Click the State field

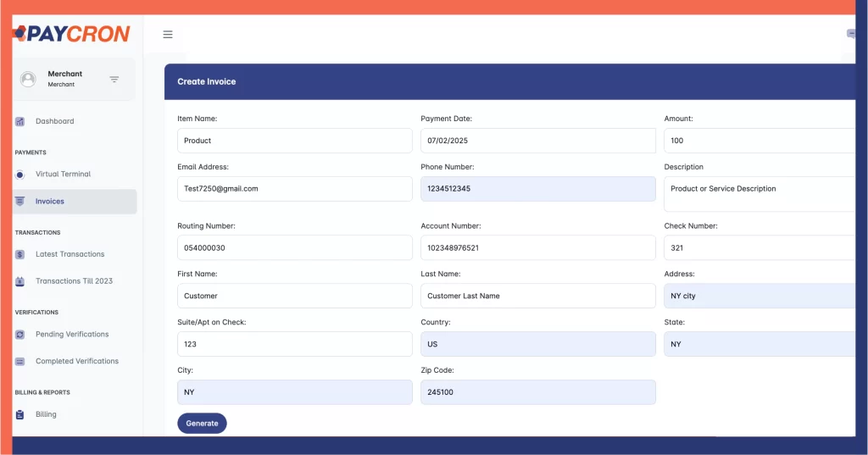(x=759, y=344)
